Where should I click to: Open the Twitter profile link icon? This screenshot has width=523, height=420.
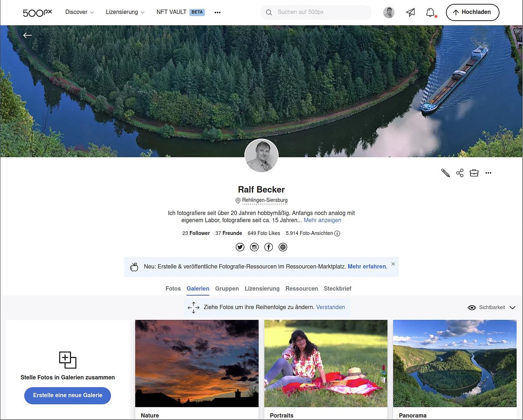click(x=240, y=247)
